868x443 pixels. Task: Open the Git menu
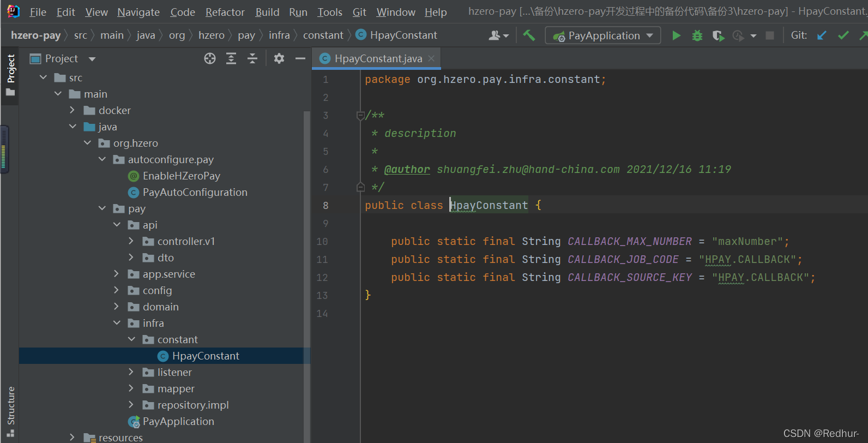pos(359,12)
